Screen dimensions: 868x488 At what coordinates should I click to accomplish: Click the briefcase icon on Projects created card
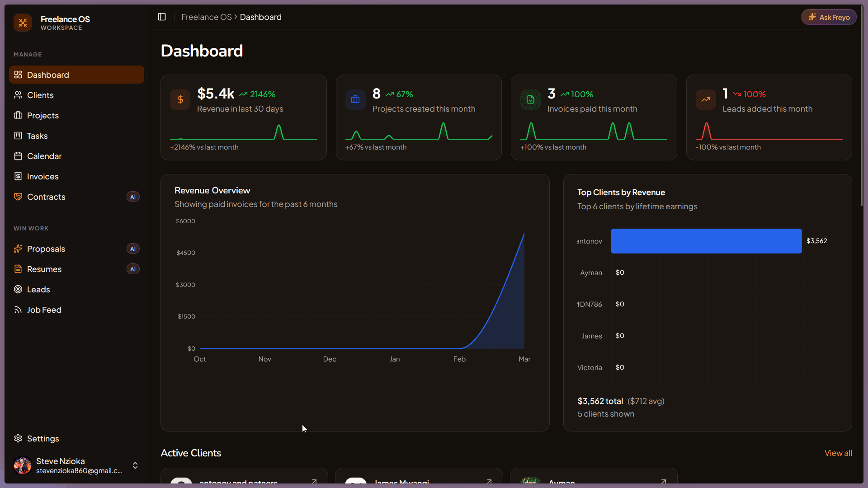[x=355, y=99]
